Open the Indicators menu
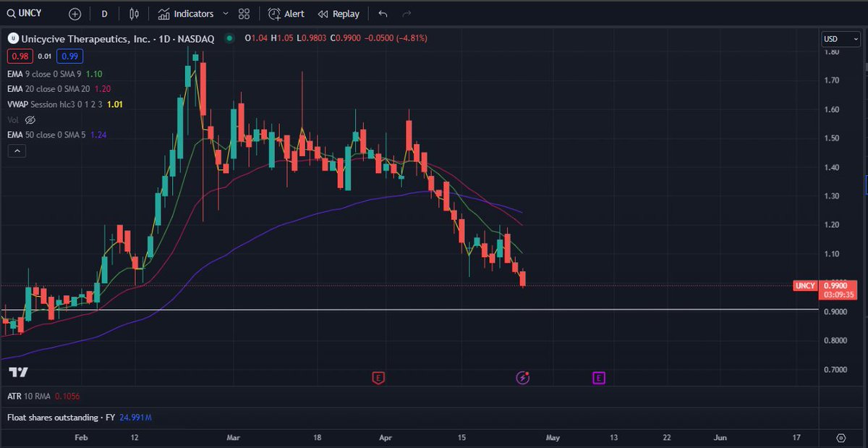Screen dimensions: 868x448 tap(187, 14)
